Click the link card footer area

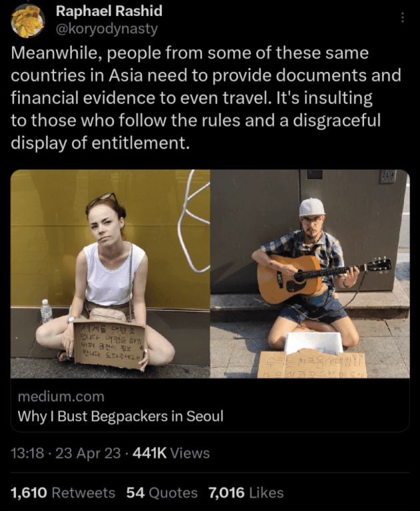[x=210, y=405]
